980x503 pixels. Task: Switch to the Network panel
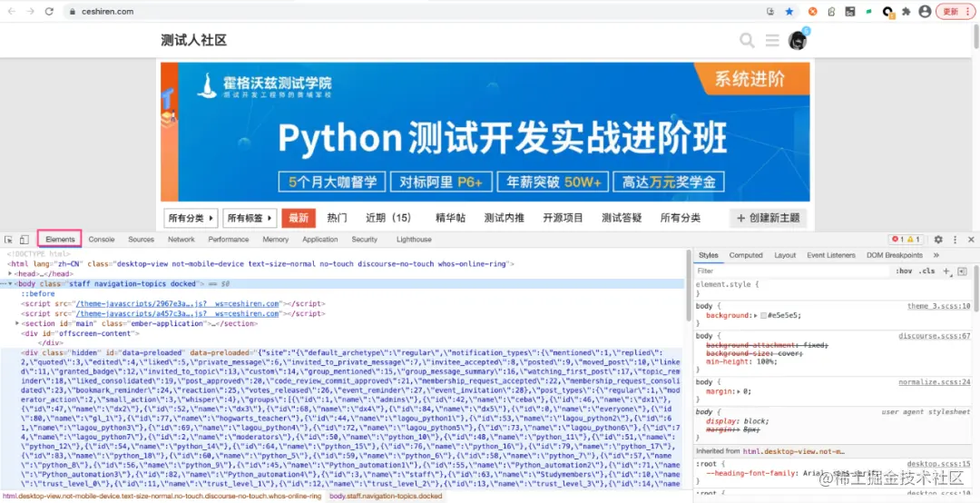pos(181,240)
